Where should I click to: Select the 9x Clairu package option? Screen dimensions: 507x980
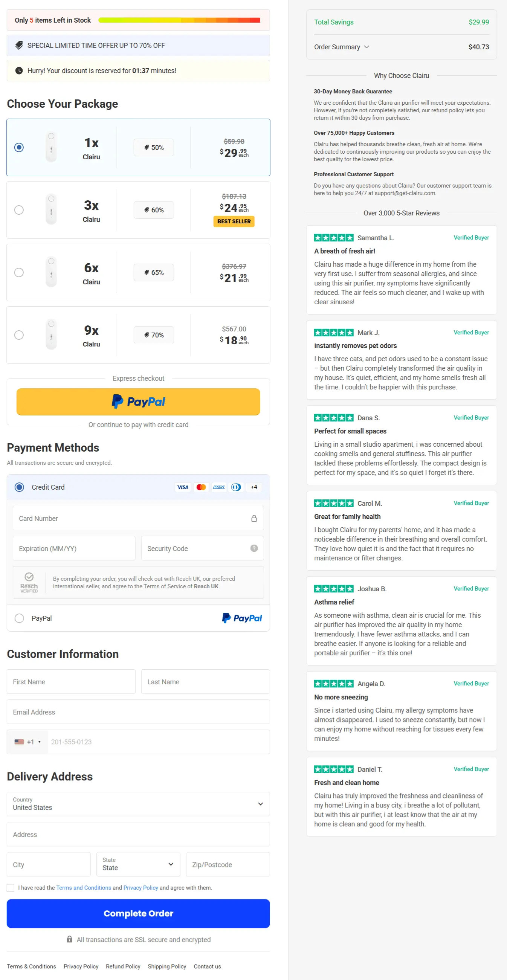[19, 335]
